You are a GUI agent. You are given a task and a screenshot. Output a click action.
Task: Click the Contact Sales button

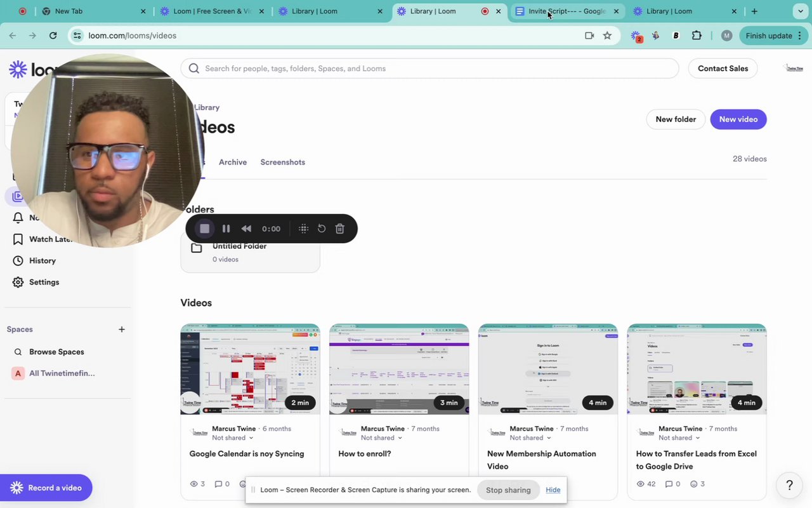click(723, 69)
